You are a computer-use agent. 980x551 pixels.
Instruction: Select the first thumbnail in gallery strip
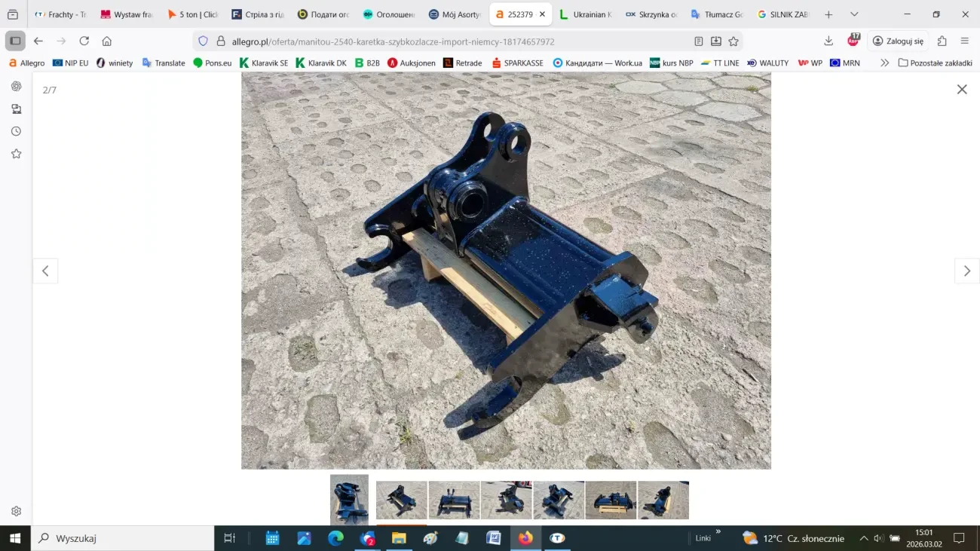pos(349,499)
